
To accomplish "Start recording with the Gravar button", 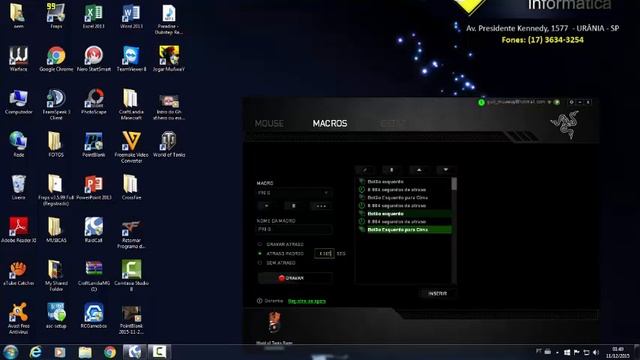I will click(x=295, y=278).
